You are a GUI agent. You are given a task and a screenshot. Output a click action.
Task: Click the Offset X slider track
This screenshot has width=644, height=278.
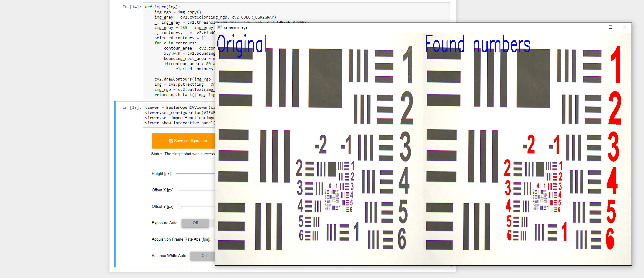[197, 190]
